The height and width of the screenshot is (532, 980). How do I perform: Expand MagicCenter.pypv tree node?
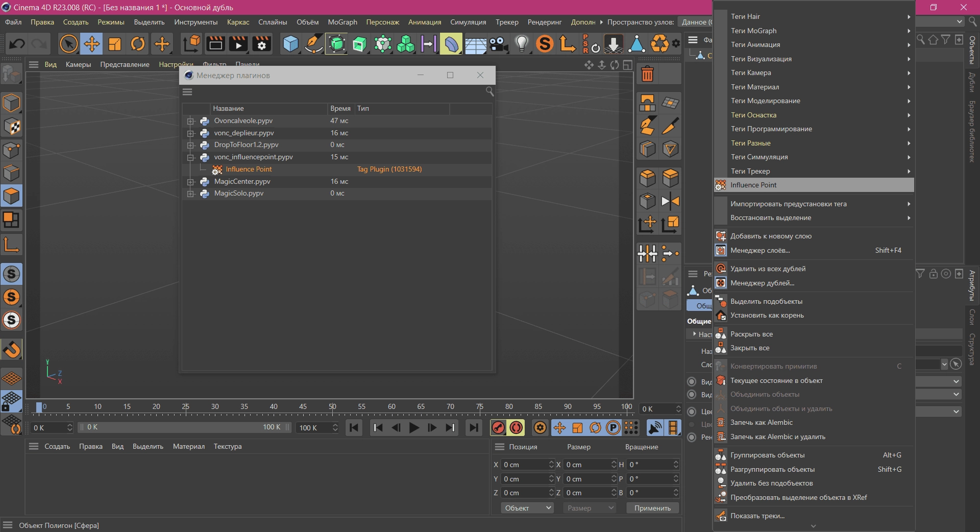(190, 182)
